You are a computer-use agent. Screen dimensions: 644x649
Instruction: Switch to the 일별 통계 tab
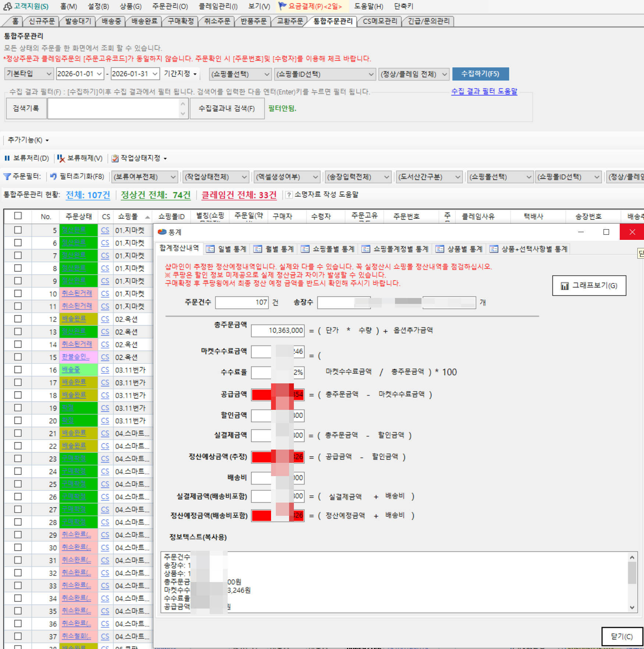tap(227, 249)
